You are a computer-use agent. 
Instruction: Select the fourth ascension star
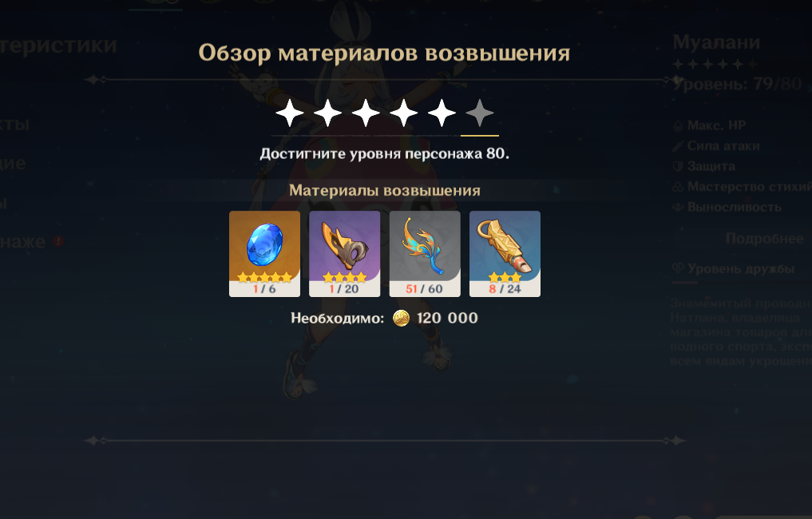pos(404,113)
